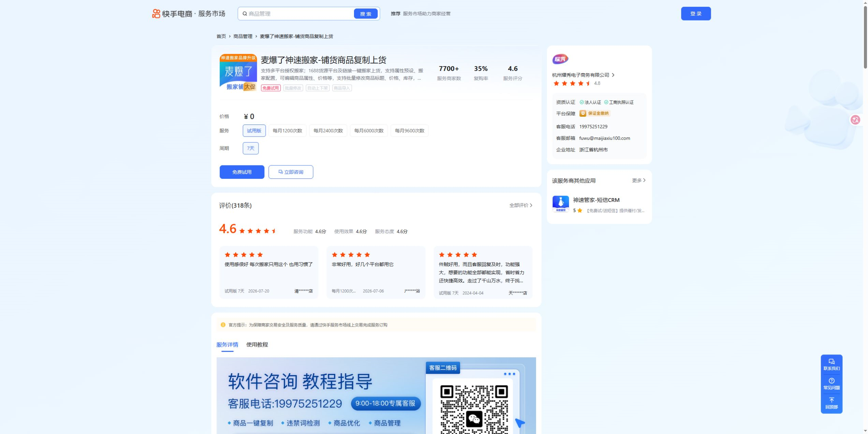Select 每月2400次数 service plan

pos(328,131)
